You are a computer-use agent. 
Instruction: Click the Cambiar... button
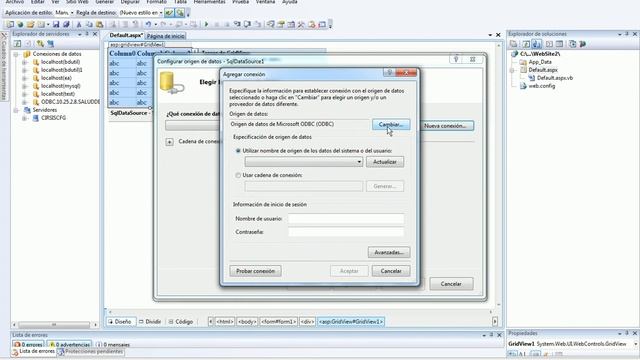[391, 124]
